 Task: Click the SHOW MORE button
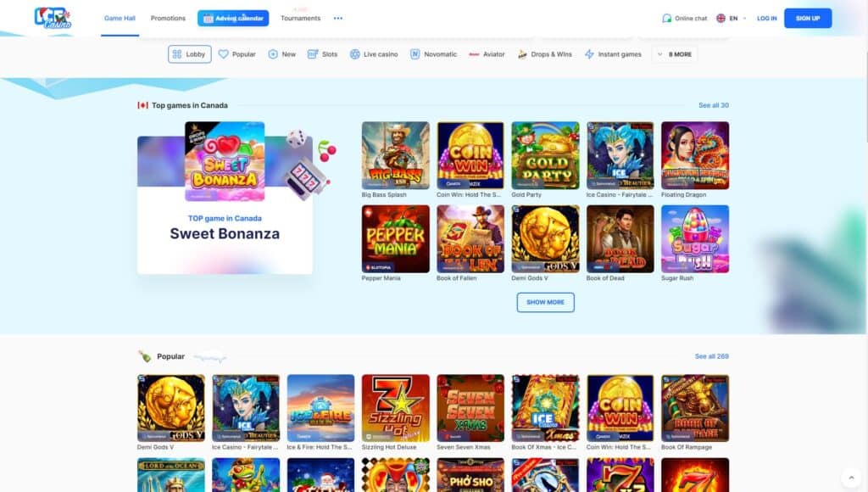(545, 303)
